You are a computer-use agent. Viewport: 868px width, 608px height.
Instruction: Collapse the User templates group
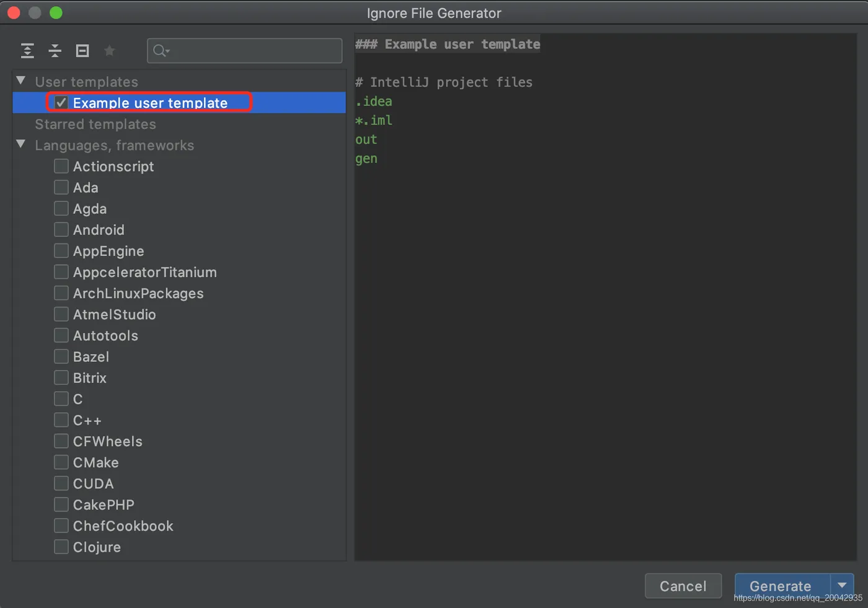point(21,81)
